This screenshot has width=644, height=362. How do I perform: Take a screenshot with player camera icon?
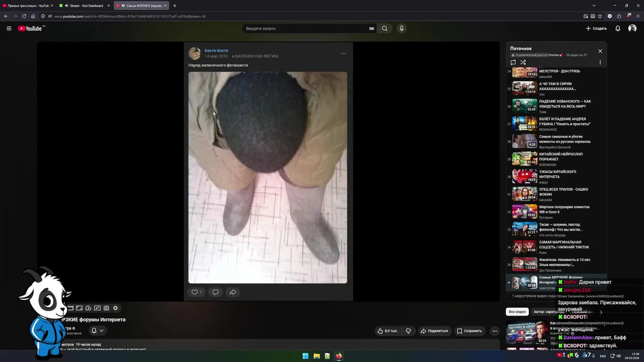click(106, 308)
